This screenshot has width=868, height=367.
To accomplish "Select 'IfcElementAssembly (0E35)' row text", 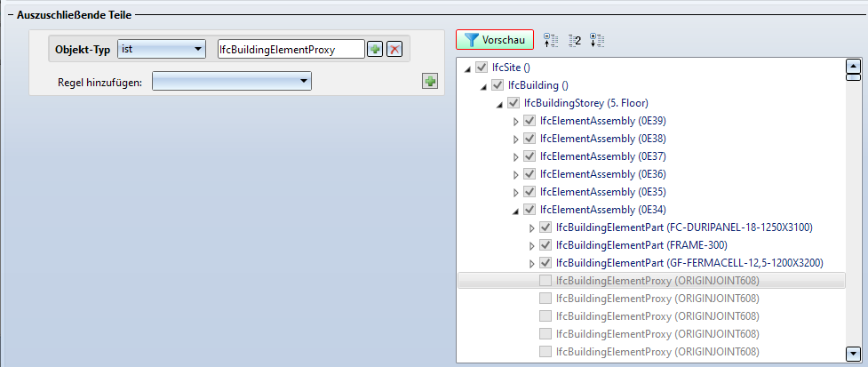I will tap(603, 192).
